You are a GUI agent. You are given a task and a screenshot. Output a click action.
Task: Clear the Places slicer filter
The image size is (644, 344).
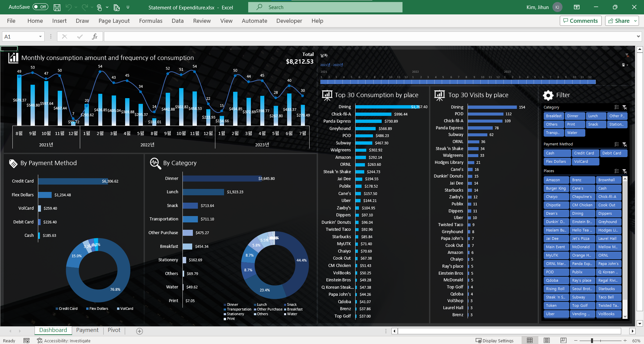click(x=625, y=171)
